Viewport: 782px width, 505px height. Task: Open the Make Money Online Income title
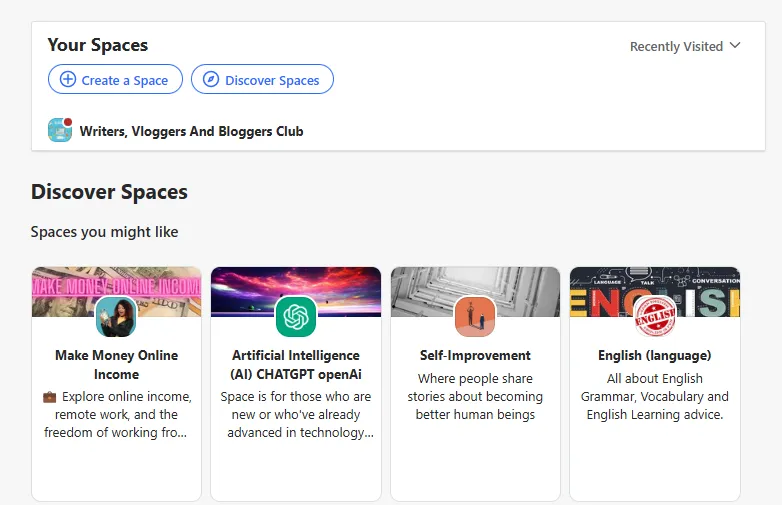116,364
